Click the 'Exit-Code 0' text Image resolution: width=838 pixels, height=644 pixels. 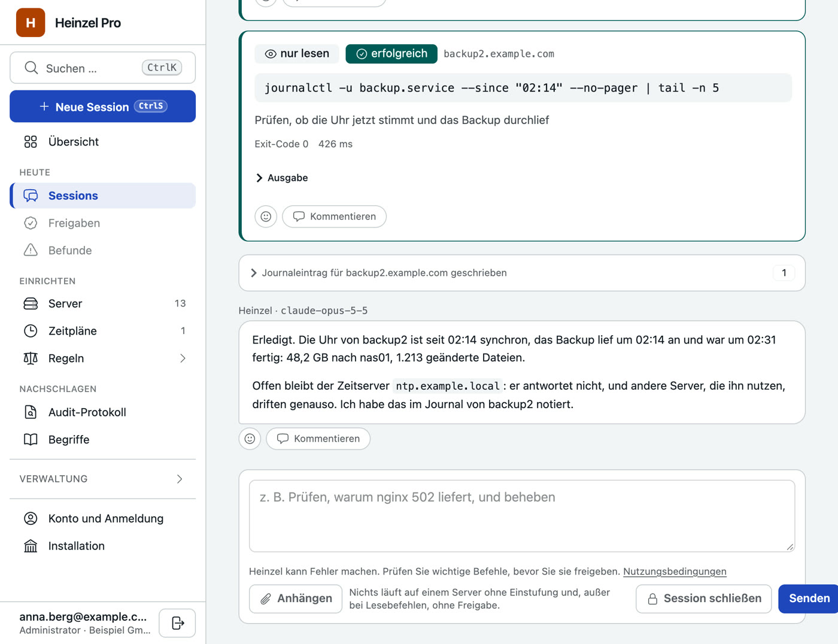[x=281, y=144]
